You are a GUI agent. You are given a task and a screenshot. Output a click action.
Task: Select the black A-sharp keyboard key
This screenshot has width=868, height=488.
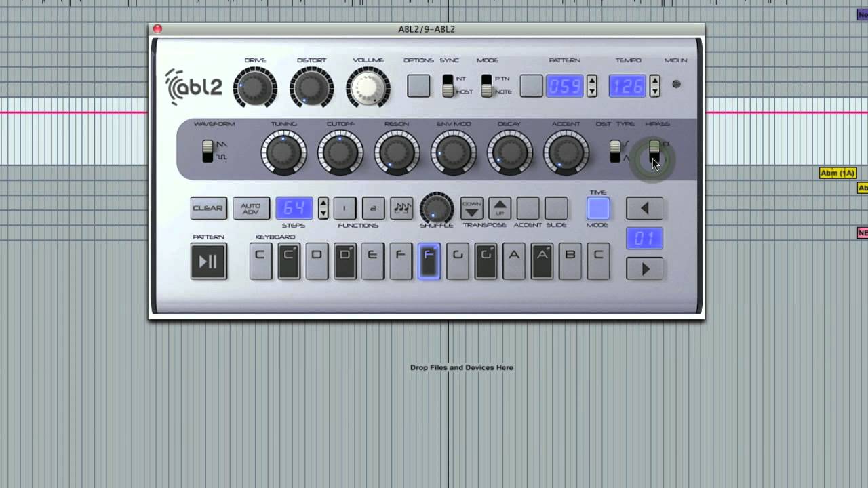click(542, 262)
